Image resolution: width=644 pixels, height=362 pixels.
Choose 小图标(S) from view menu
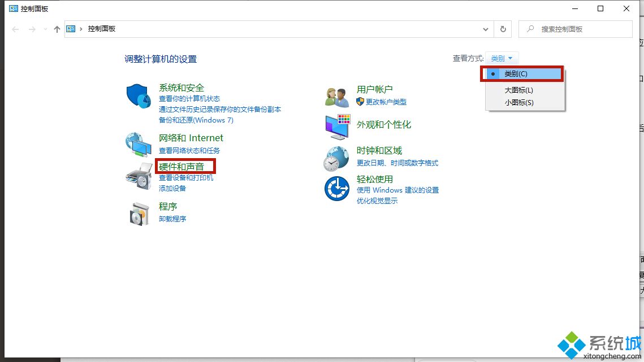point(518,103)
